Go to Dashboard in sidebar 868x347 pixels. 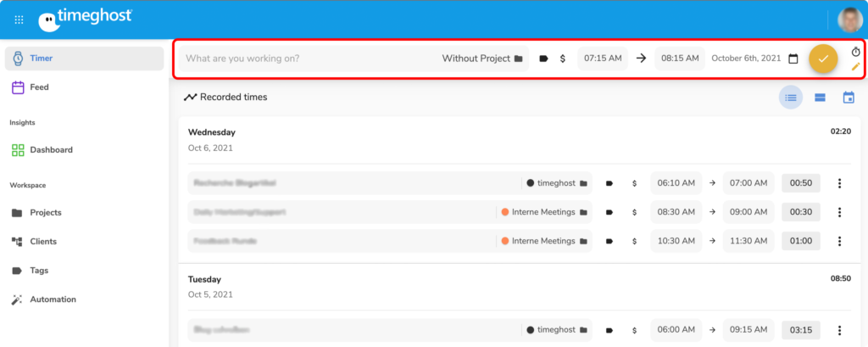[50, 149]
